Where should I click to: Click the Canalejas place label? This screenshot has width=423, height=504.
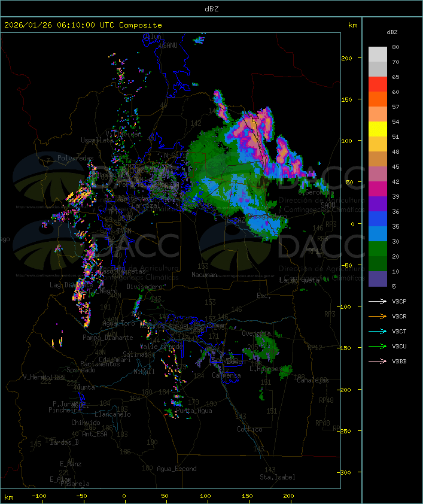click(x=313, y=381)
